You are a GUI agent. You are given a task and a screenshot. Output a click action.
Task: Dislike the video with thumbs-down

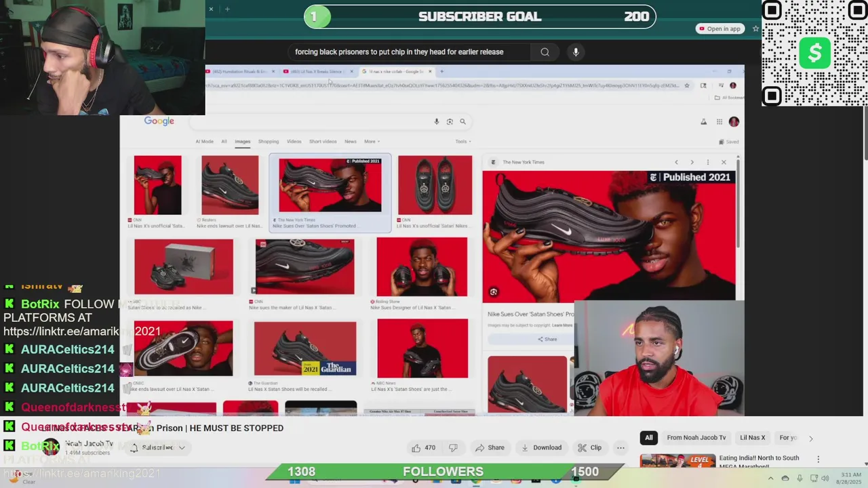(x=453, y=447)
